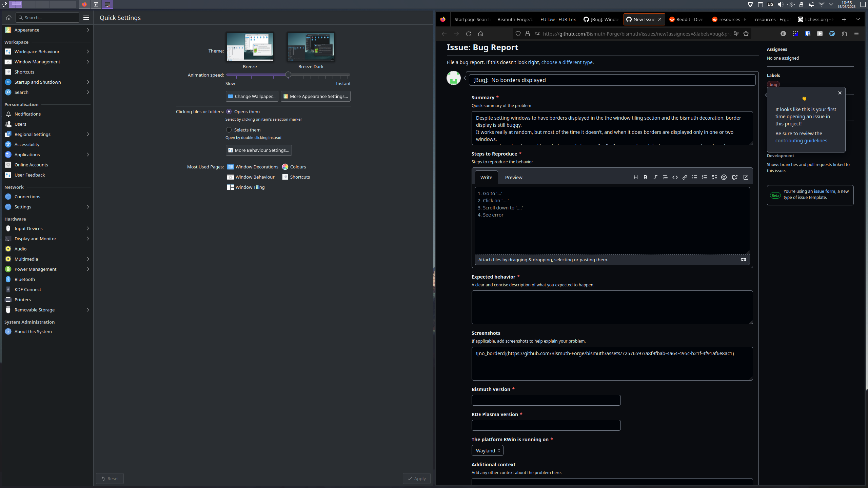
Task: Click 'choose a different type' link
Action: click(x=567, y=62)
